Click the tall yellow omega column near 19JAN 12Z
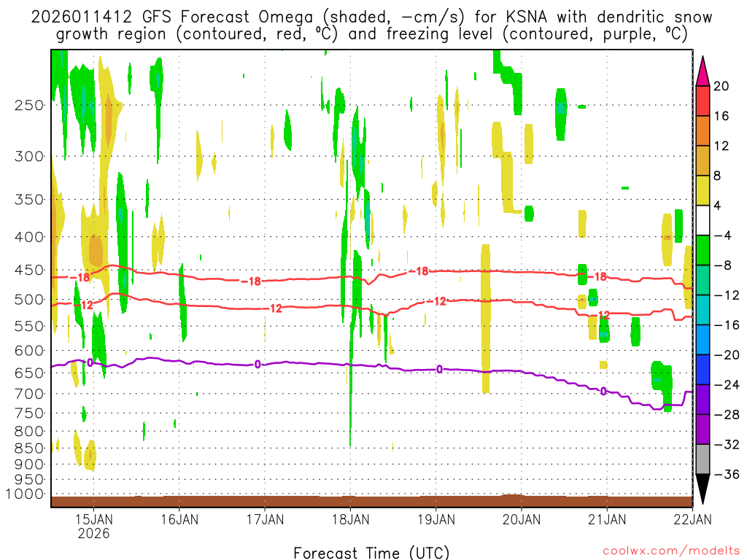 [485, 319]
